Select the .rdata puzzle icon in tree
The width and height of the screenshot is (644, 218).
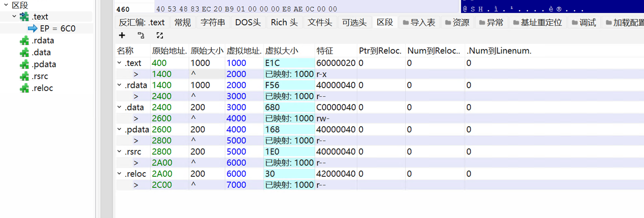(x=24, y=41)
